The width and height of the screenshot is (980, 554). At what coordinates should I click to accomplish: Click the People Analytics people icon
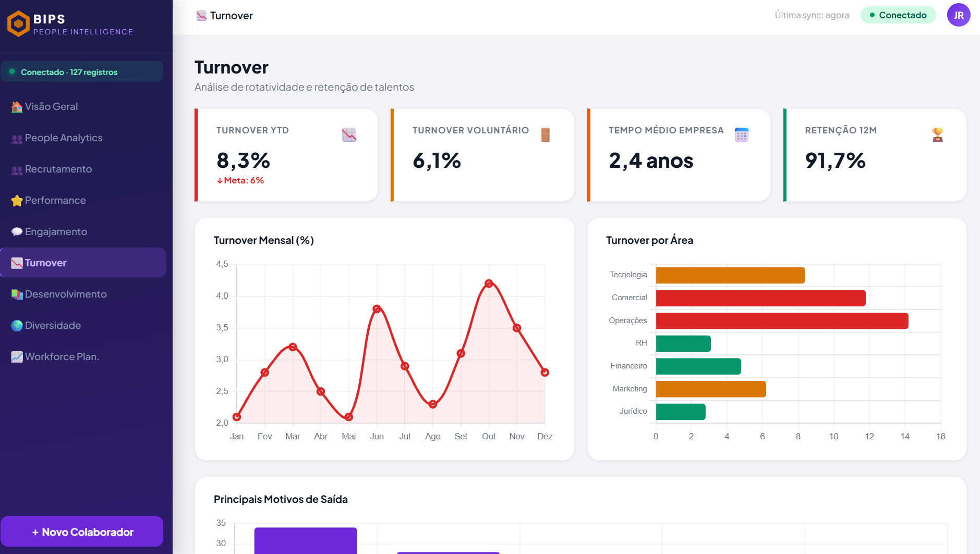click(17, 139)
